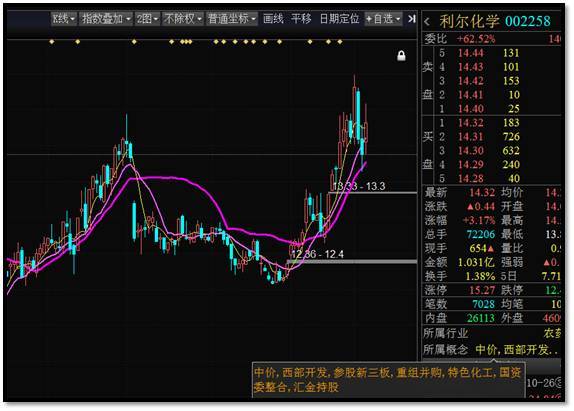574x411 pixels.
Task: Click the collapse-toolbar arrow icon
Action: (x=412, y=18)
